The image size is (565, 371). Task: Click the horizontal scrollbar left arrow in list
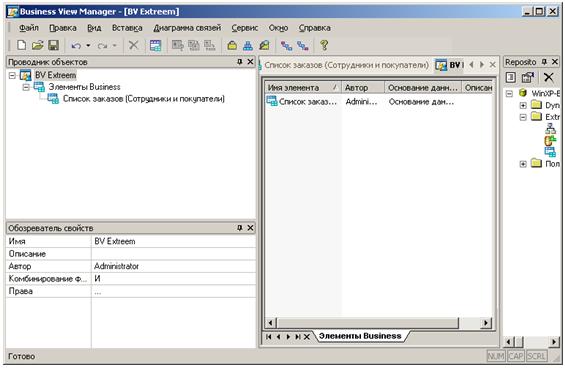[271, 323]
